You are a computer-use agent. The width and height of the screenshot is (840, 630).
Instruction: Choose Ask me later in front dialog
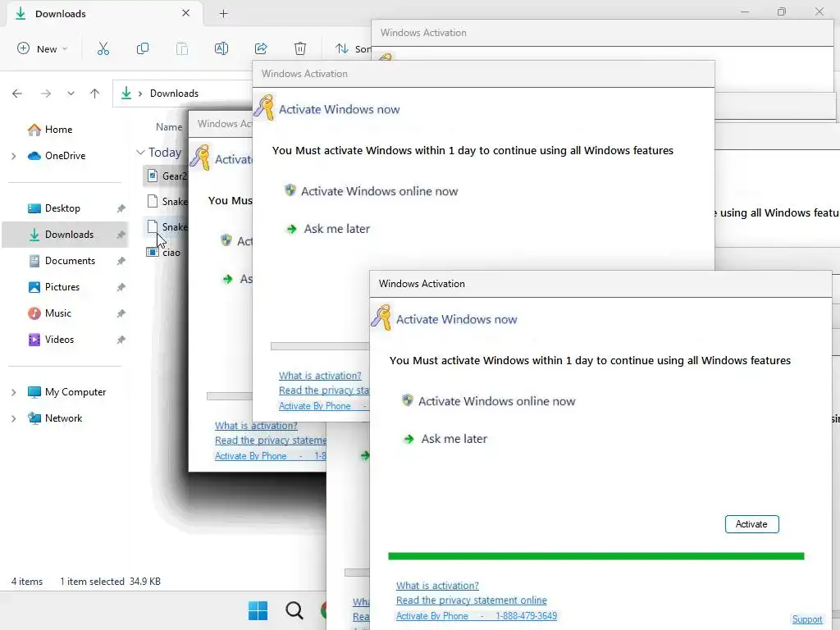(x=454, y=439)
